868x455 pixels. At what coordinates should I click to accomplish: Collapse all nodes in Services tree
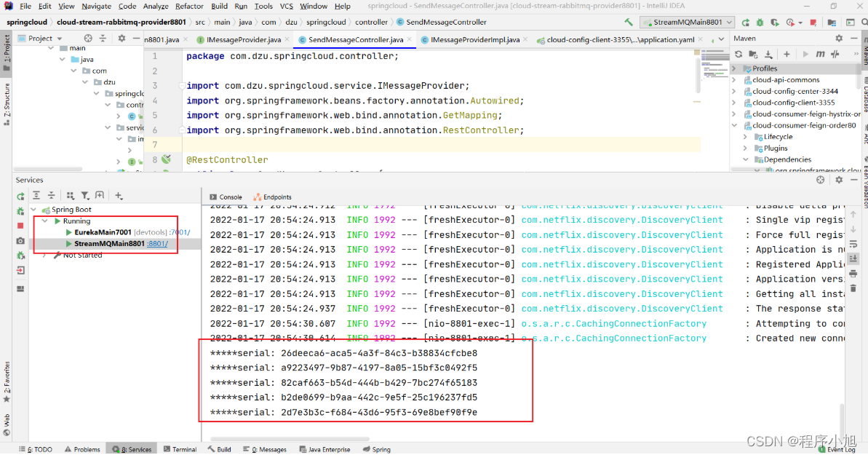pos(51,195)
